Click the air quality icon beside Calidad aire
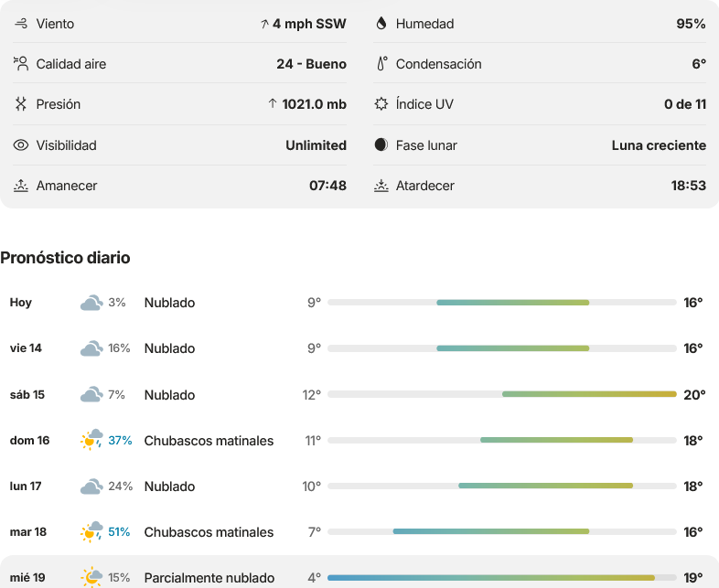This screenshot has height=588, width=719. tap(21, 63)
